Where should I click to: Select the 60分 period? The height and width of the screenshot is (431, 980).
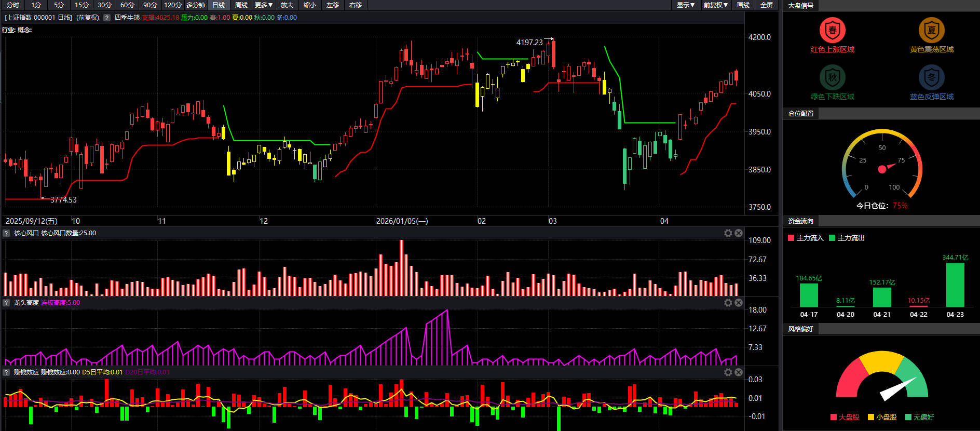pyautogui.click(x=127, y=5)
